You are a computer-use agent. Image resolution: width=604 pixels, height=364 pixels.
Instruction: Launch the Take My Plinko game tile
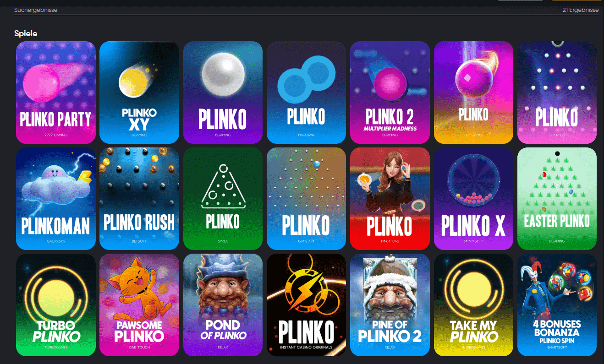[x=473, y=305]
